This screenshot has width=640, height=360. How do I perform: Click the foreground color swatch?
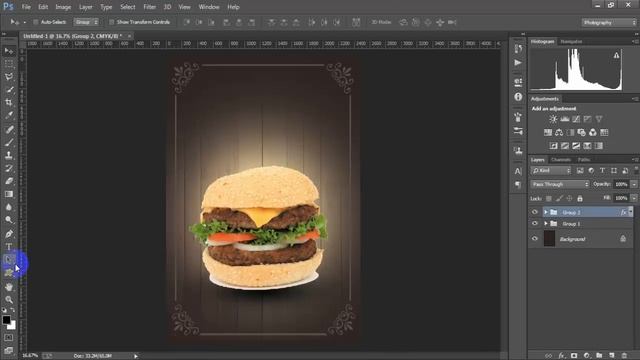pos(6,320)
